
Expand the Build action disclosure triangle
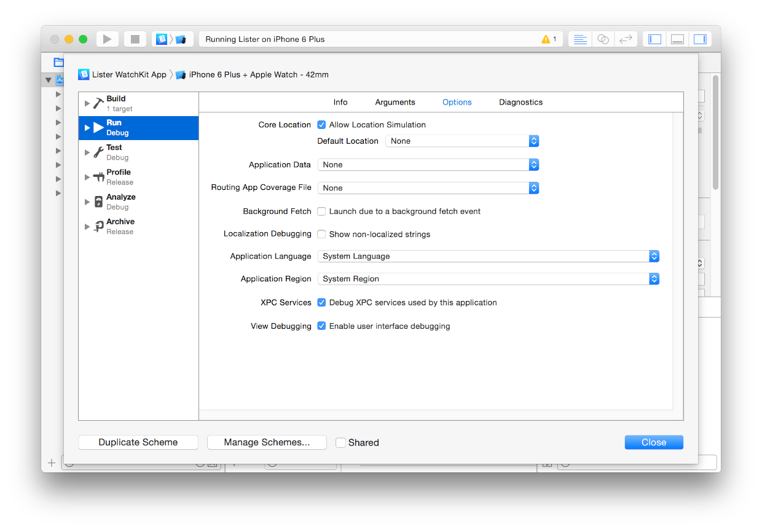coord(87,103)
